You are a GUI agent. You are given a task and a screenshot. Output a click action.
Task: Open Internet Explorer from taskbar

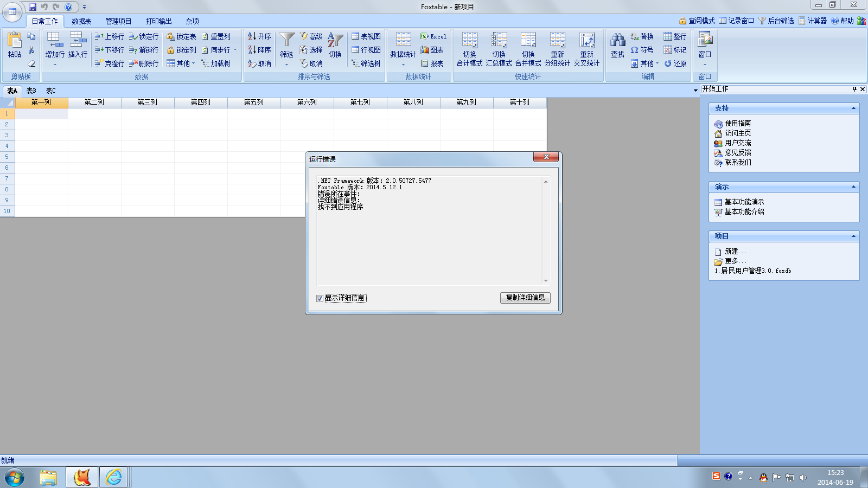click(x=114, y=477)
